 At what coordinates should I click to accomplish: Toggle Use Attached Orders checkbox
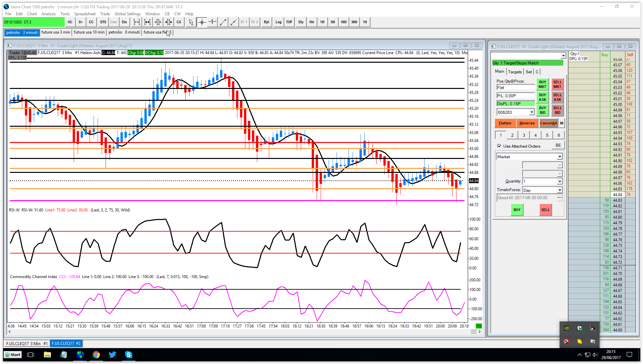point(499,146)
